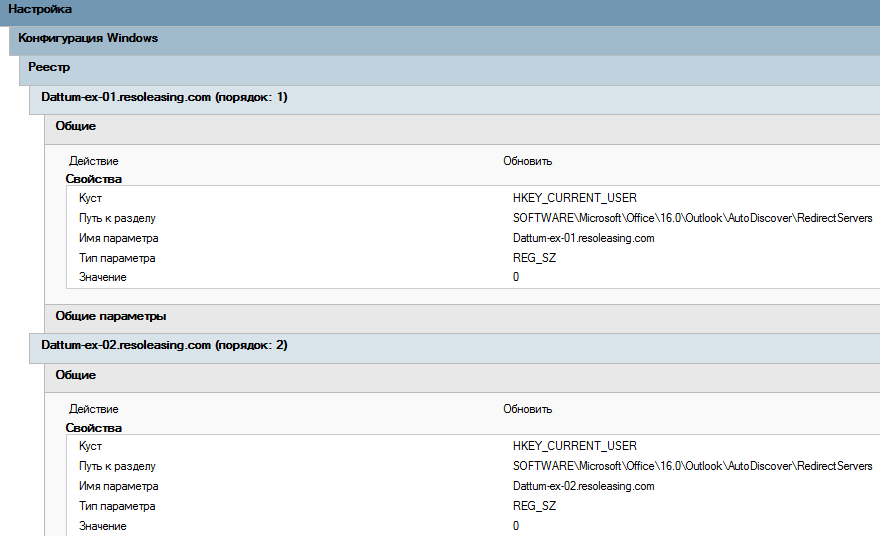Select registry path value in Dattum-ex-01 properties
This screenshot has height=536, width=880.
pyautogui.click(x=693, y=218)
